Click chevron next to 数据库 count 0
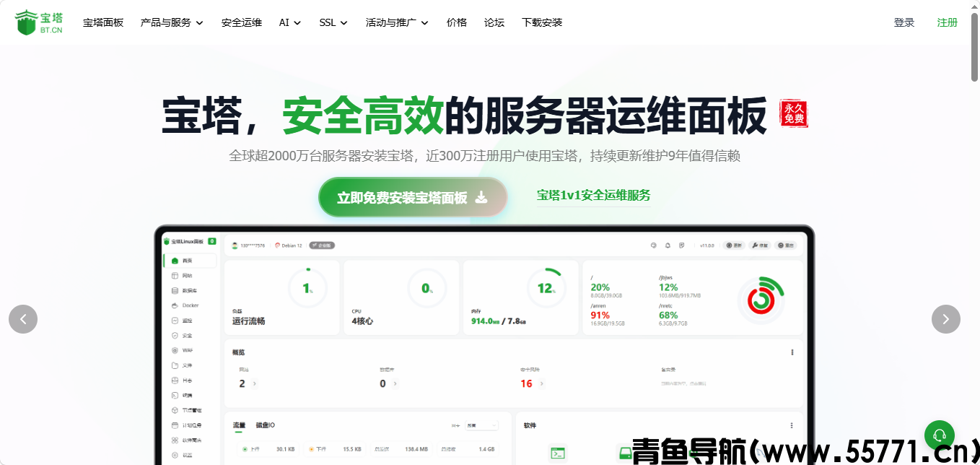The height and width of the screenshot is (465, 980). tap(395, 383)
